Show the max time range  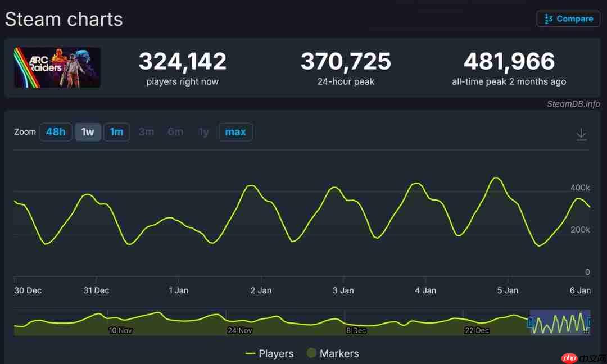click(x=235, y=132)
